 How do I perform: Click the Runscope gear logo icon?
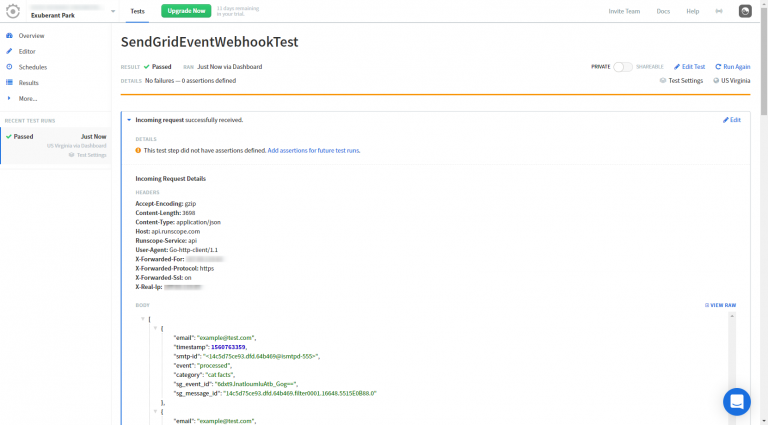click(14, 11)
